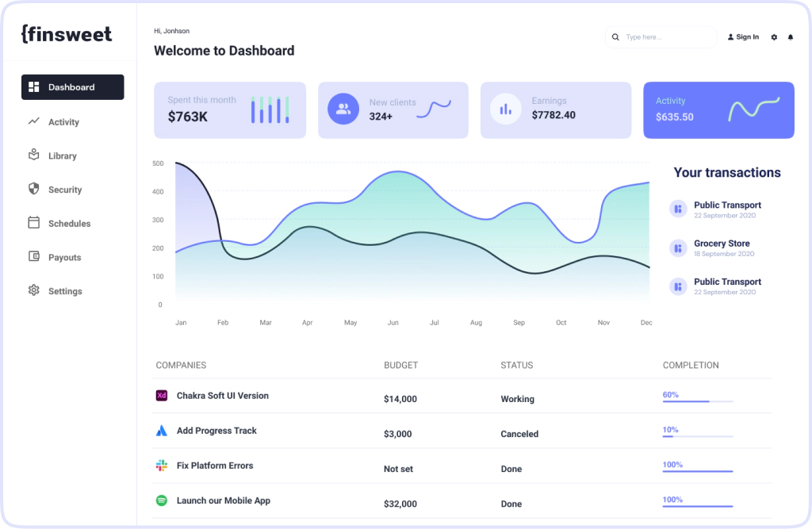Click the notification bell icon

coord(791,36)
